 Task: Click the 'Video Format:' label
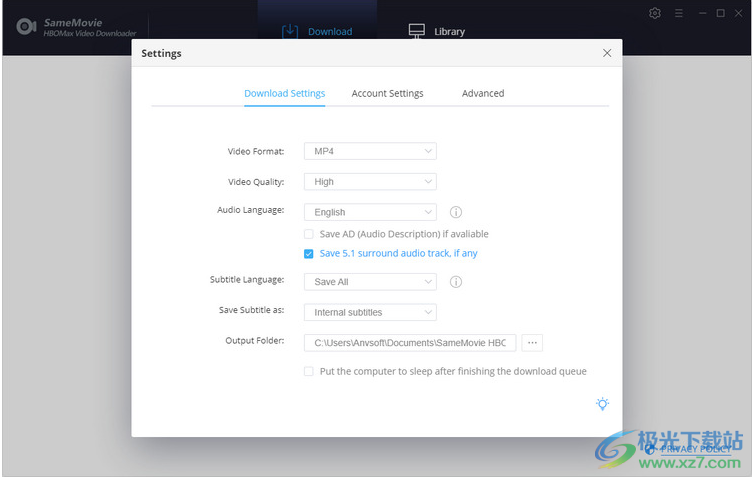(x=256, y=151)
